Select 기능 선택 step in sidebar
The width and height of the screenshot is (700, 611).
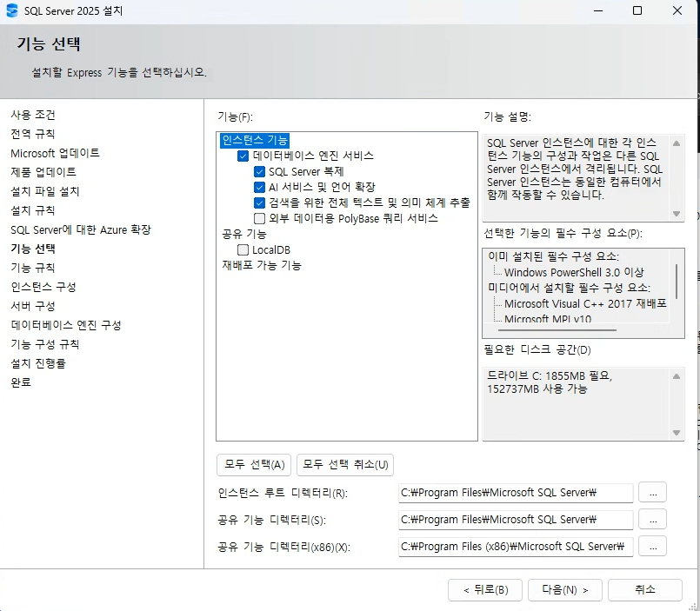click(33, 249)
